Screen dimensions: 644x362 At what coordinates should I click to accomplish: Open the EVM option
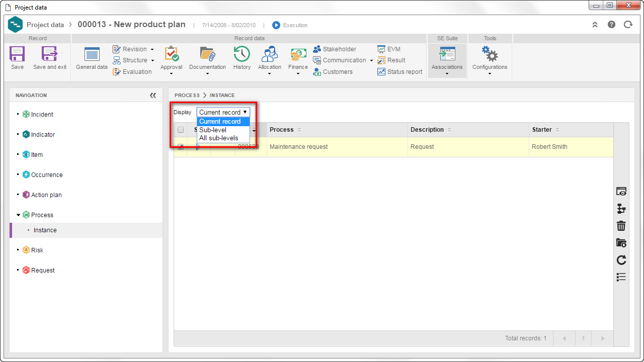pyautogui.click(x=389, y=49)
